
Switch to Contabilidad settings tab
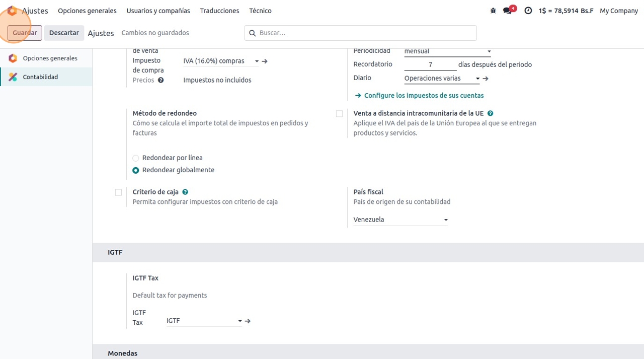click(x=46, y=77)
